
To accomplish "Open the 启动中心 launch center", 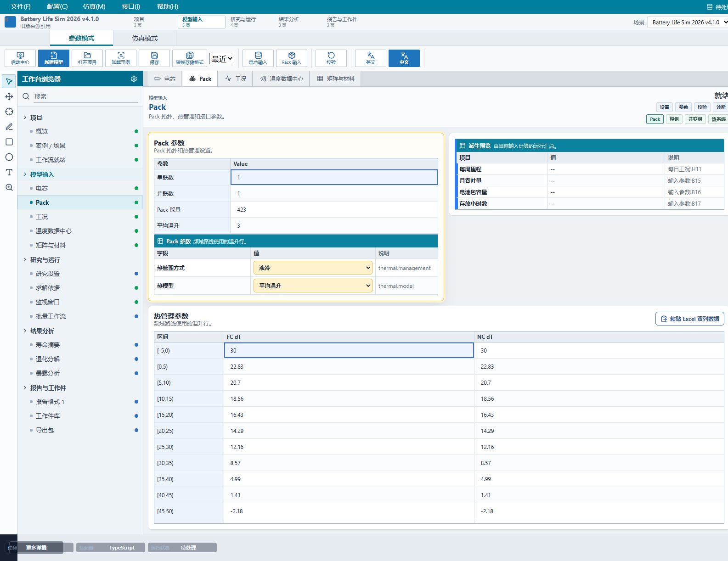I will 20,58.
